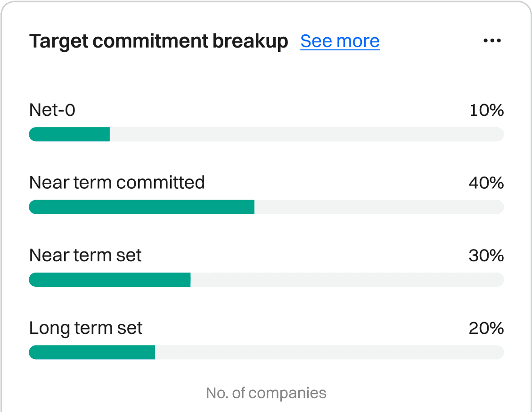
Task: Select the Near term committed label
Action: [117, 182]
